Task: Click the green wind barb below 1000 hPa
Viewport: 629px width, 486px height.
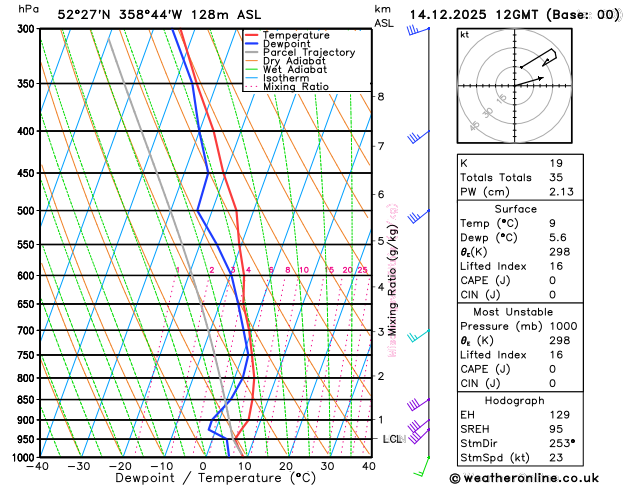Action: tap(422, 467)
